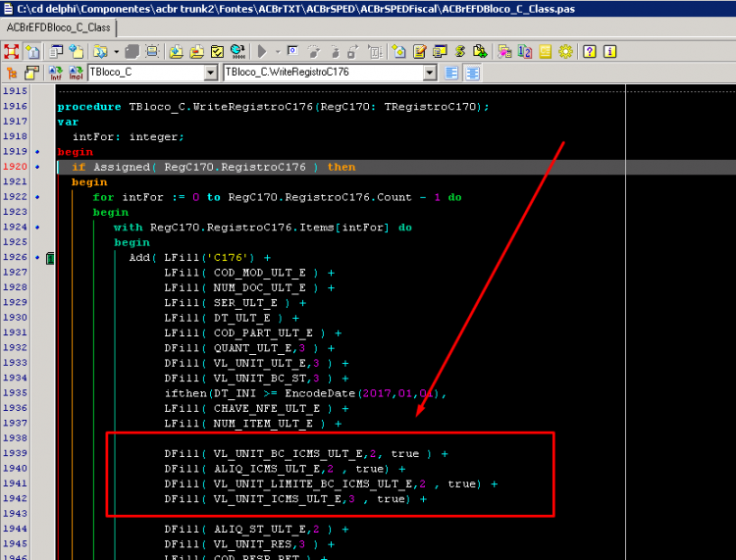Click the file swap green arrows icon
736x560 pixels.
[480, 52]
